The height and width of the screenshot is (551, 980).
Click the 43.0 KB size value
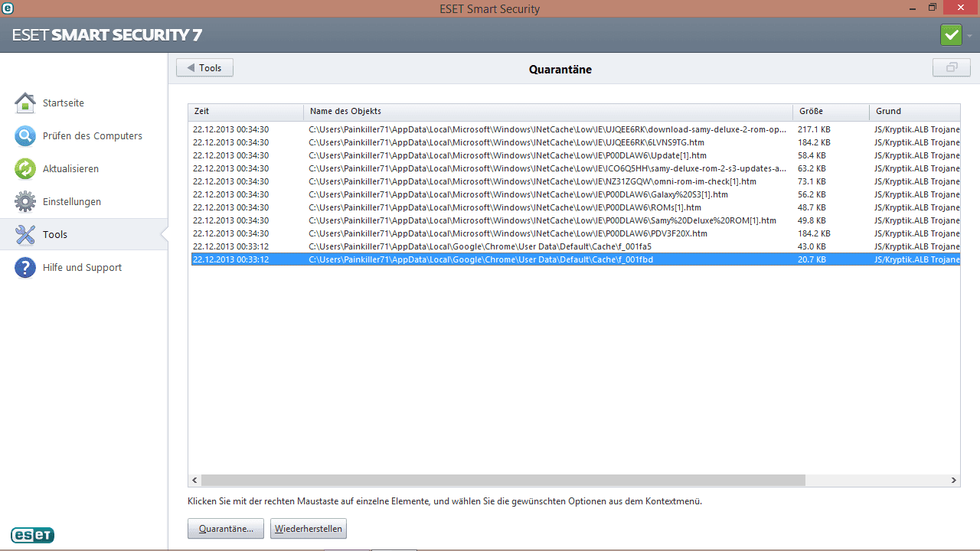[812, 246]
